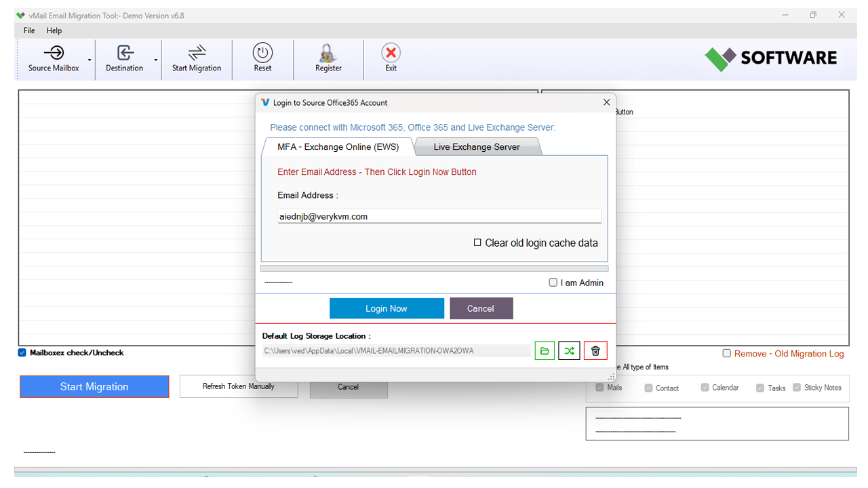This screenshot has height=488, width=868.
Task: Check the I am Admin box
Action: pos(553,283)
